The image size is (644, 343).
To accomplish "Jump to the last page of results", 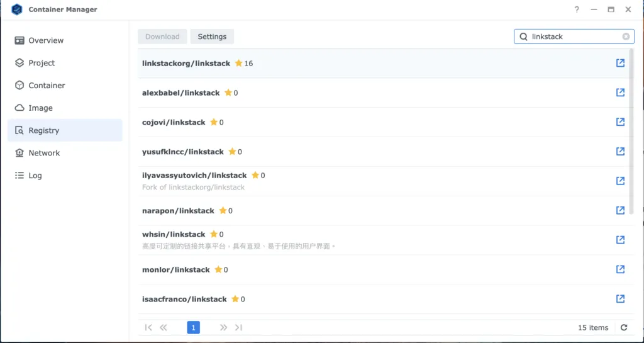I will tap(238, 328).
